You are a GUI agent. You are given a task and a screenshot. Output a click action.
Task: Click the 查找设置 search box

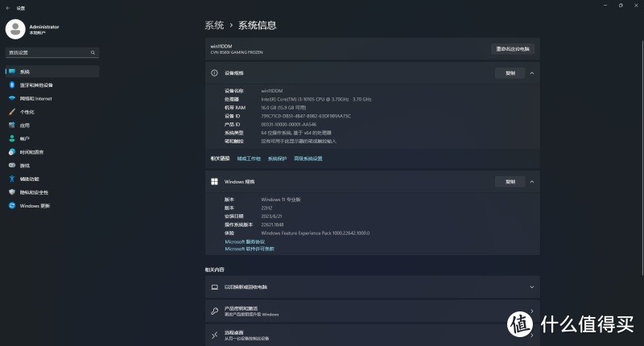[x=52, y=52]
